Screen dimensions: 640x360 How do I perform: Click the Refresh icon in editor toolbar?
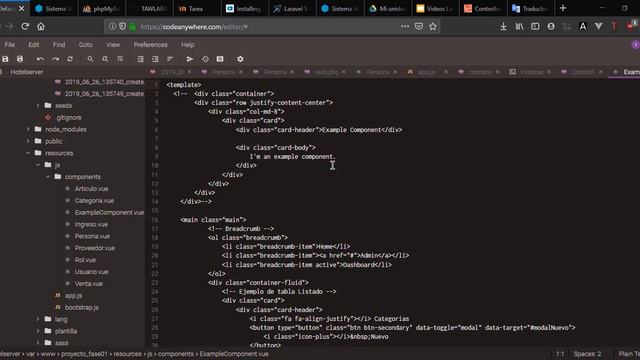(70, 59)
